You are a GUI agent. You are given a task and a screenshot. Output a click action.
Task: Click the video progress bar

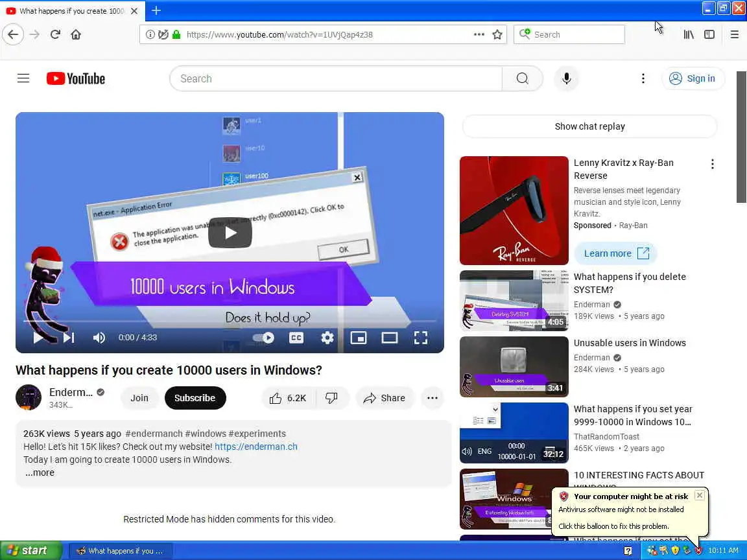[230, 321]
